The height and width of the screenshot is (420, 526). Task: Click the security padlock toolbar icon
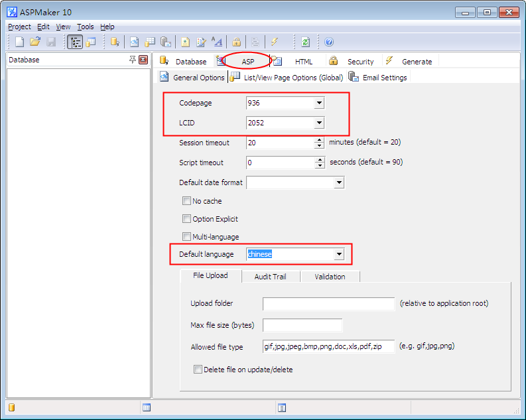(237, 42)
